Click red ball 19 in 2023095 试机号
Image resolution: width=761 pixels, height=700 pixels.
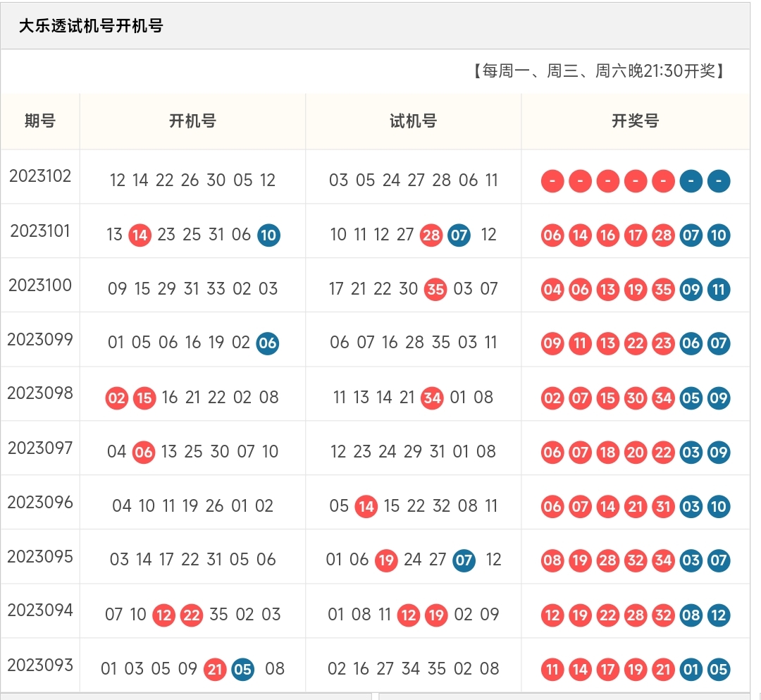pos(386,560)
